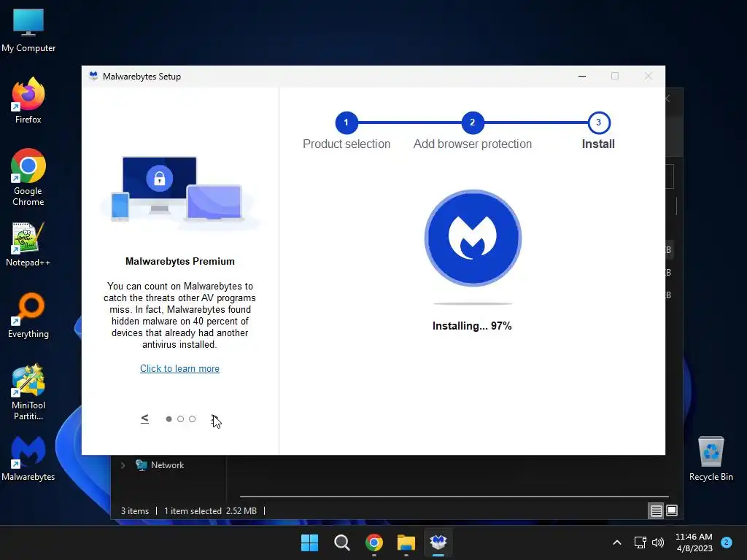
Task: Switch File Explorer to details view
Action: pos(656,511)
